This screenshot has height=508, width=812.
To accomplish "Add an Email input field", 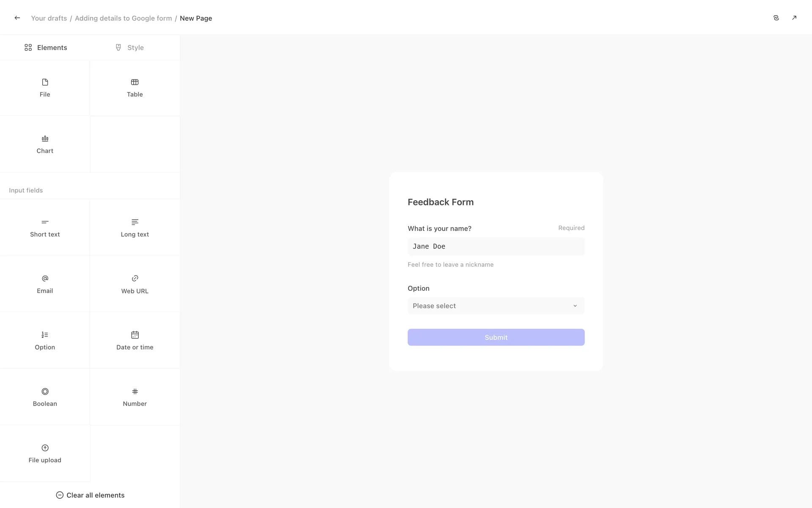I will (45, 284).
